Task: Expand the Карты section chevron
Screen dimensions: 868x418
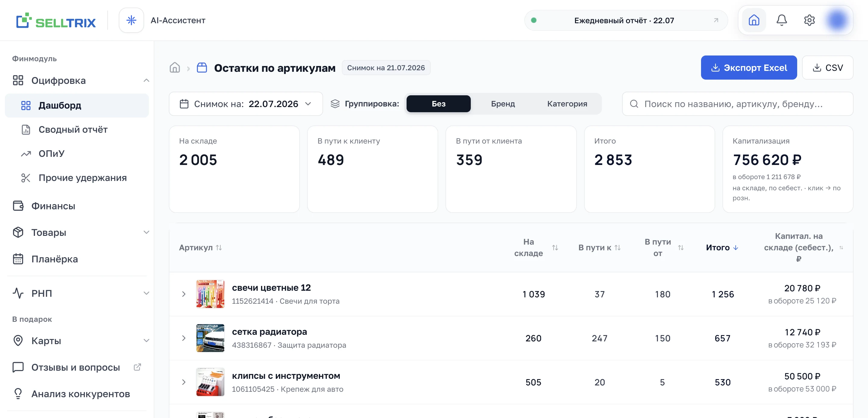Action: (x=146, y=340)
